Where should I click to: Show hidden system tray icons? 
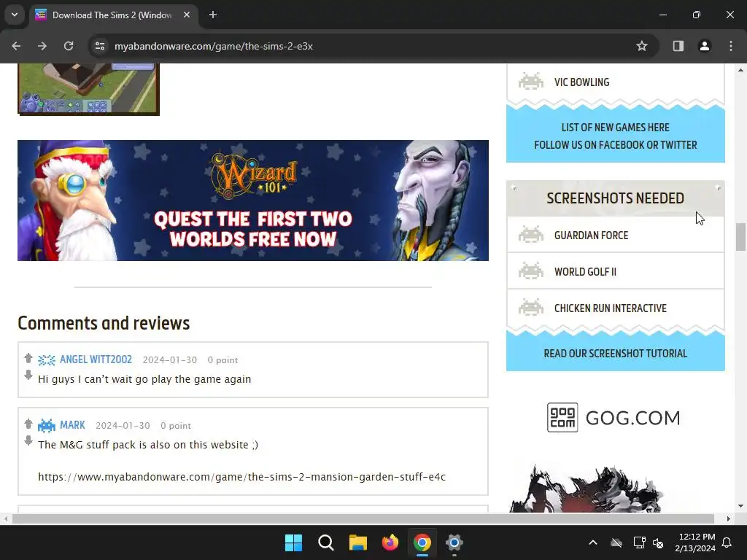click(593, 542)
